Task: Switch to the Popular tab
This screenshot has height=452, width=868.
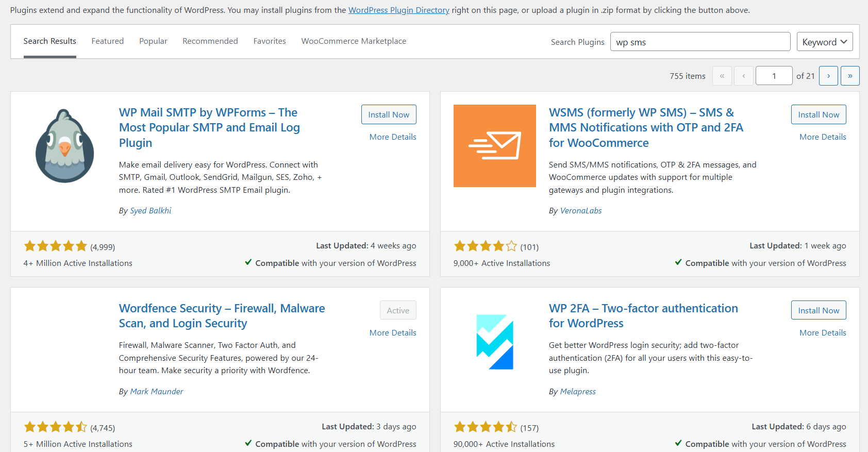Action: tap(153, 41)
